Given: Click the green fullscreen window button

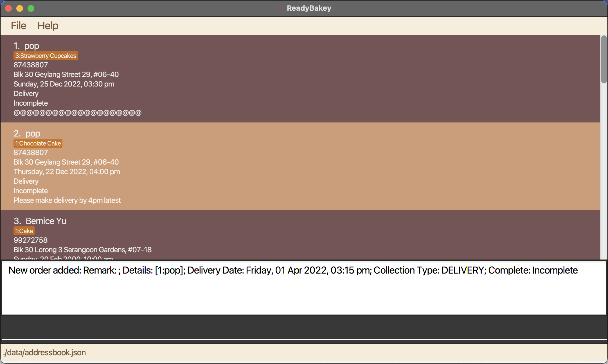Looking at the screenshot, I should click(x=31, y=8).
